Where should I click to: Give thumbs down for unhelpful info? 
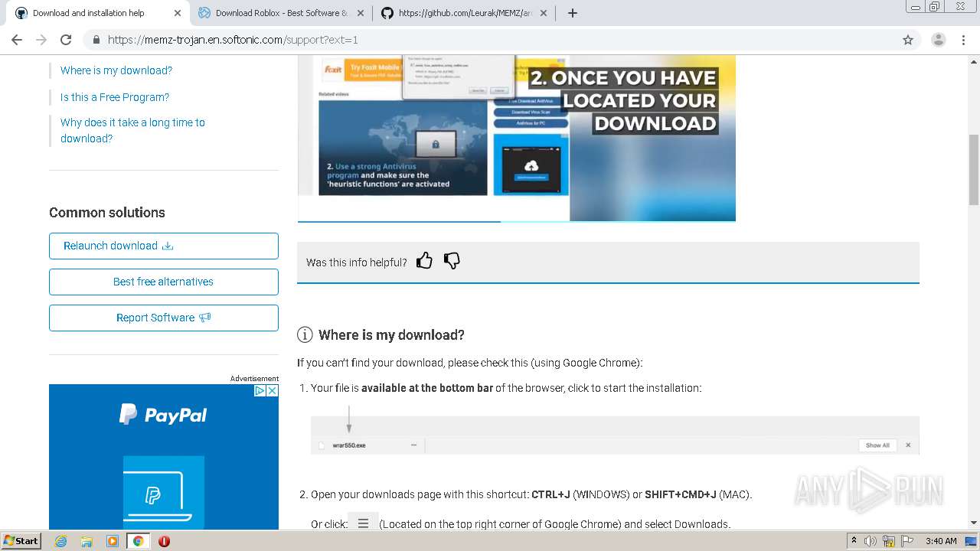click(452, 261)
